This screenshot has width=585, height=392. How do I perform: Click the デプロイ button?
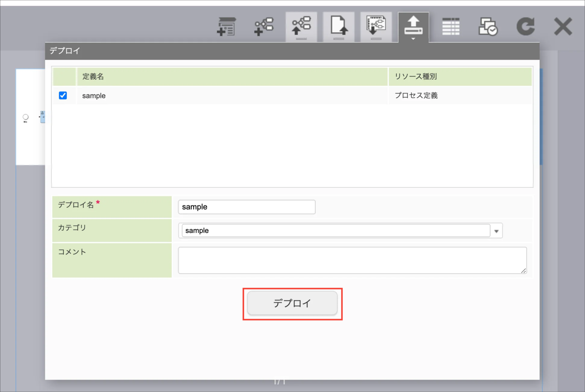tap(292, 303)
